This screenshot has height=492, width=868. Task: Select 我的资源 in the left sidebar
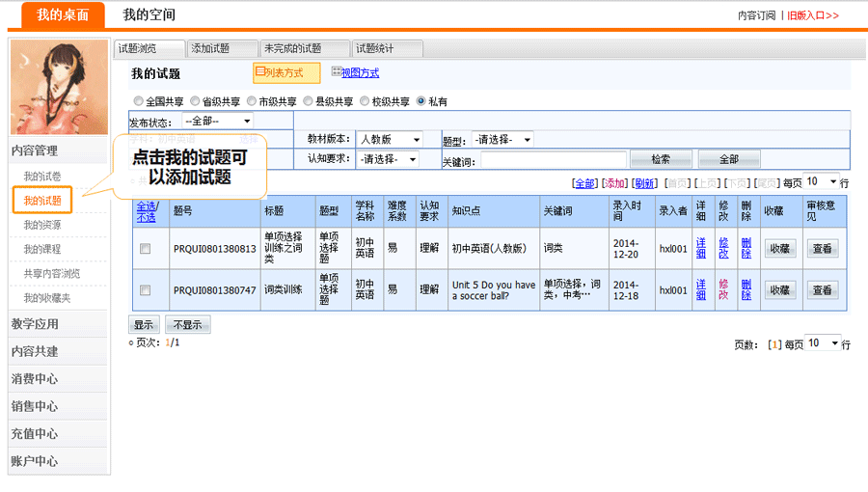click(42, 225)
